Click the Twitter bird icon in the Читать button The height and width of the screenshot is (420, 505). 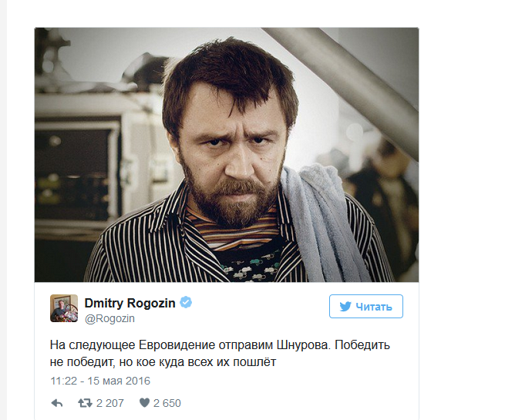coord(345,307)
